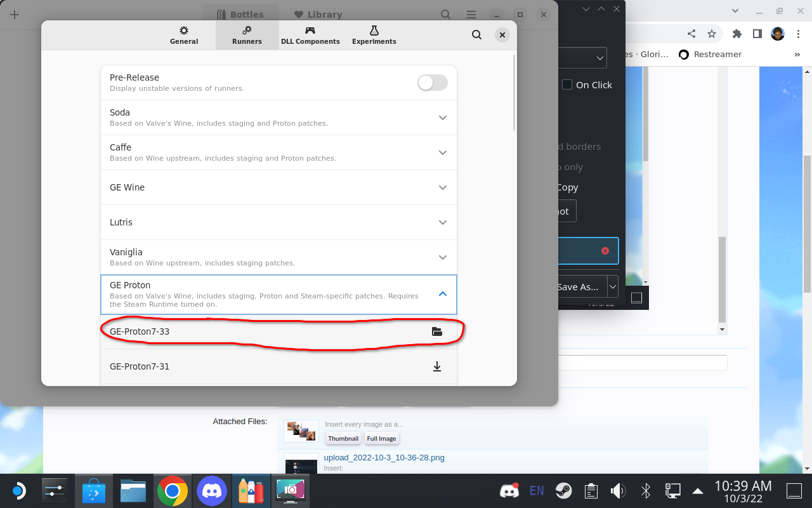Image resolution: width=812 pixels, height=508 pixels.
Task: Click the show desktop button
Action: [794, 491]
